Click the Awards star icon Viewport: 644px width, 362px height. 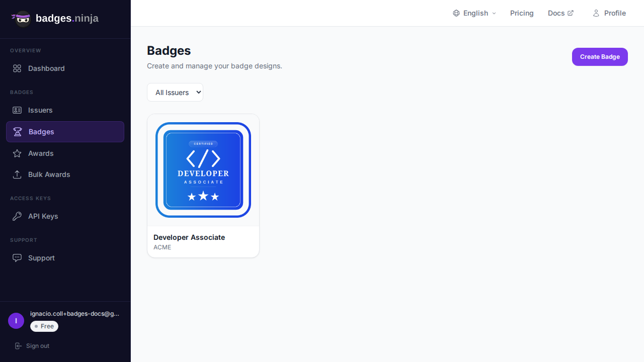(x=17, y=153)
